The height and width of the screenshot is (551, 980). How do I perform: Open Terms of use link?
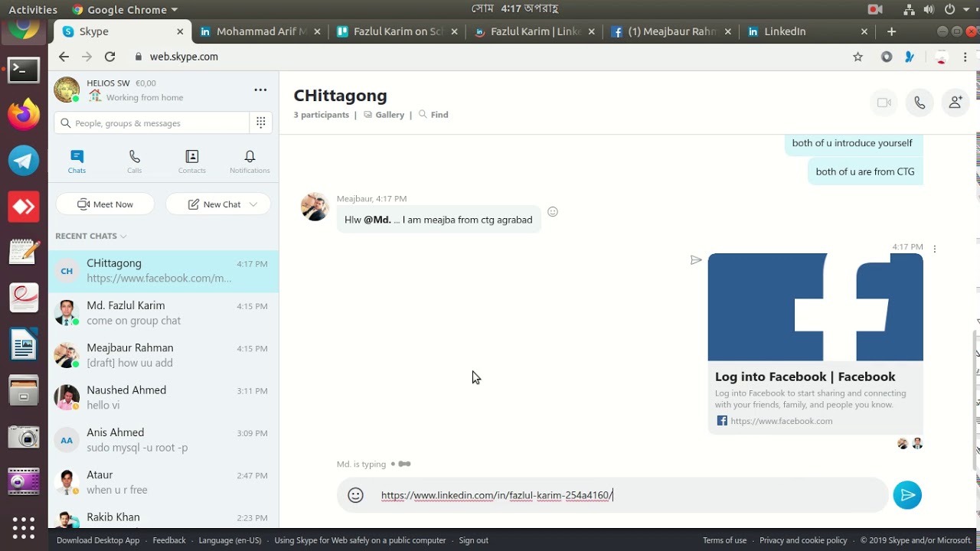[724, 540]
